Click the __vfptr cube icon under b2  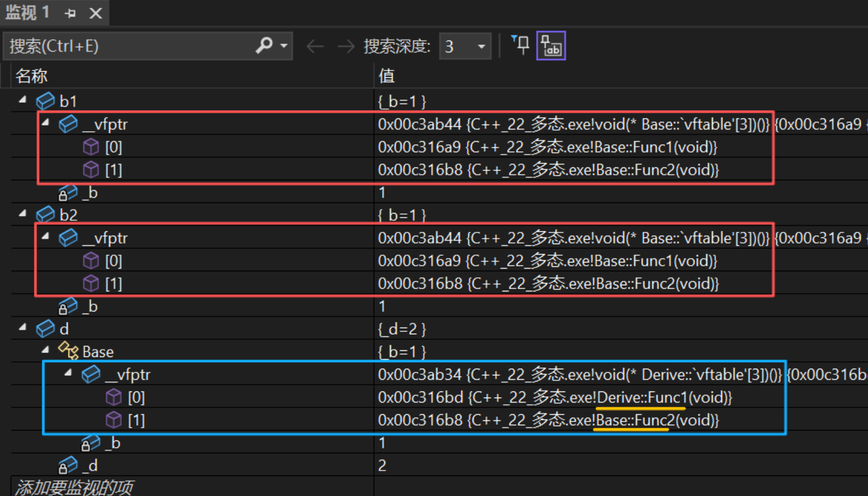coord(68,237)
